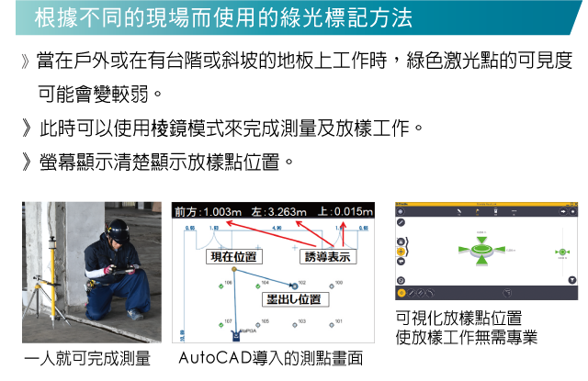Select the orange highlighted top toolbar icon
The height and width of the screenshot is (381, 588).
click(x=478, y=211)
